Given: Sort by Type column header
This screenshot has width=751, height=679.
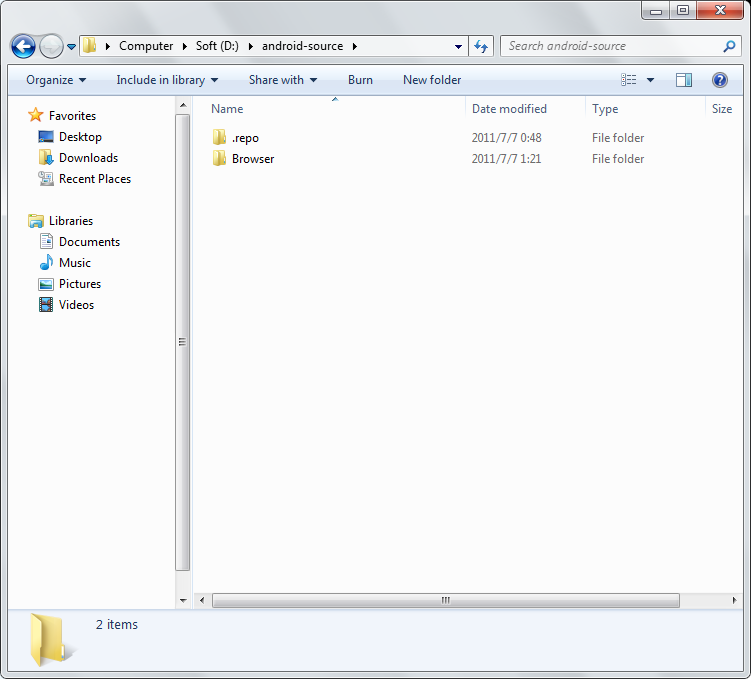Looking at the screenshot, I should pyautogui.click(x=605, y=109).
